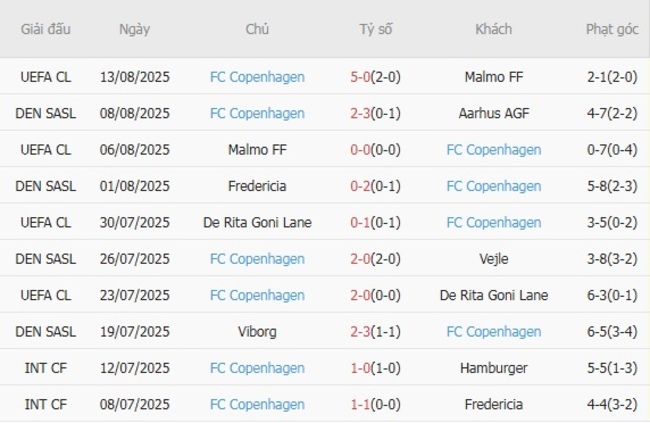Select the De Rita Goni Lane home team
This screenshot has height=423, width=650.
click(257, 222)
